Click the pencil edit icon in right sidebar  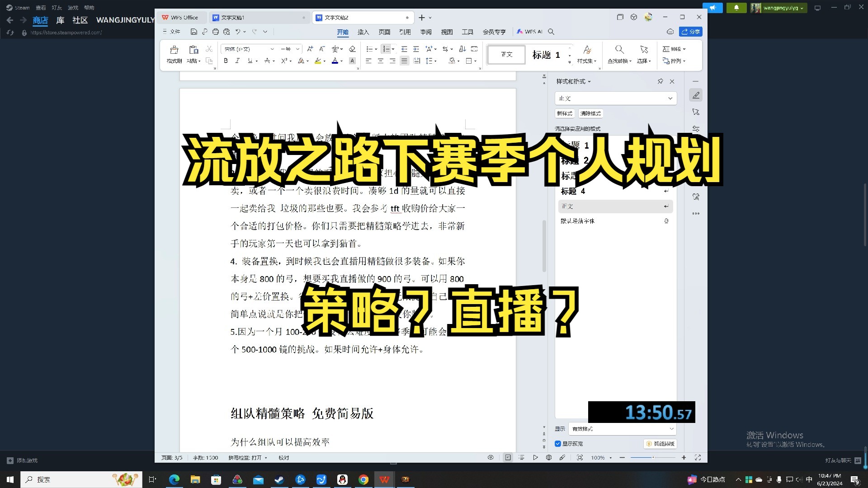point(696,95)
